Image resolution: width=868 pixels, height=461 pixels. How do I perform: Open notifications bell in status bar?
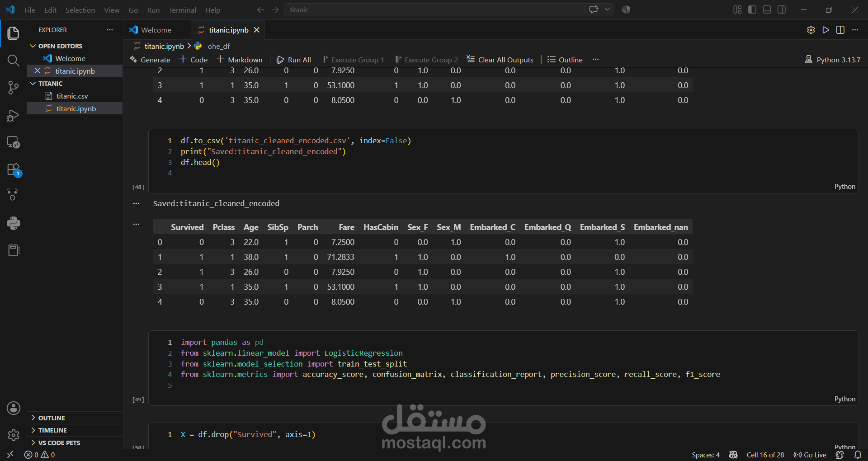point(858,455)
